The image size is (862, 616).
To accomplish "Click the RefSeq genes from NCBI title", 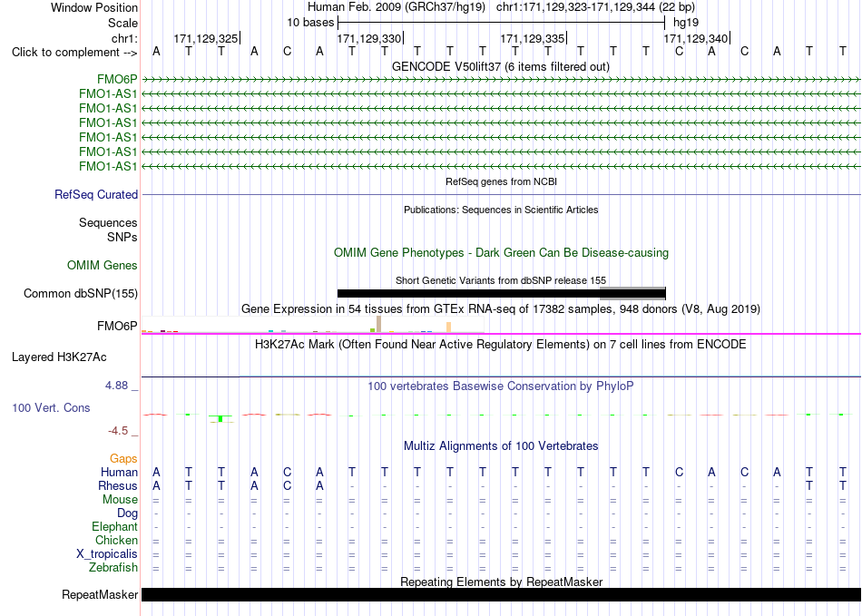I will tap(502, 181).
